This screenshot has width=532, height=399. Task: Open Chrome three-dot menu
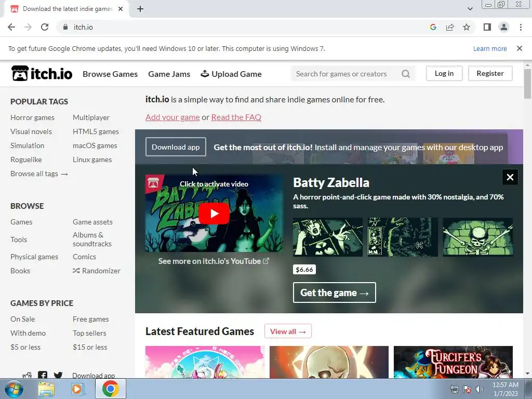click(x=521, y=27)
